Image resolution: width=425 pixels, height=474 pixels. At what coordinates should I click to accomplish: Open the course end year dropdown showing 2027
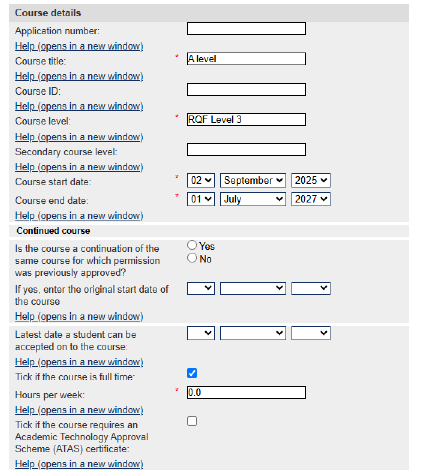coord(311,199)
